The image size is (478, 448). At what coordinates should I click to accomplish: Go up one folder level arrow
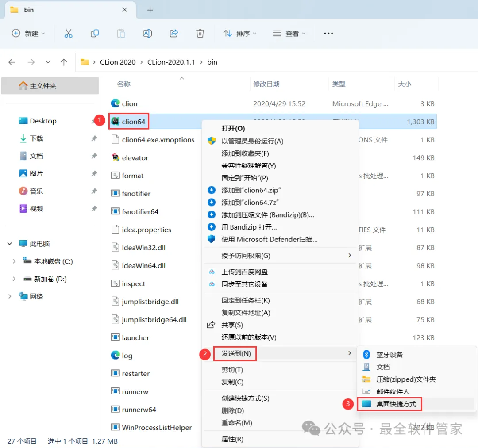pyautogui.click(x=64, y=62)
